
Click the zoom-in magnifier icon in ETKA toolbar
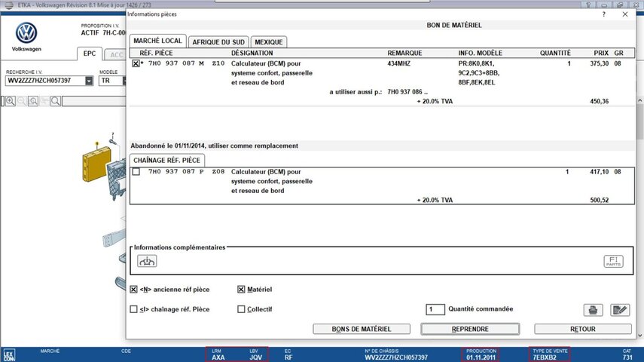point(11,101)
